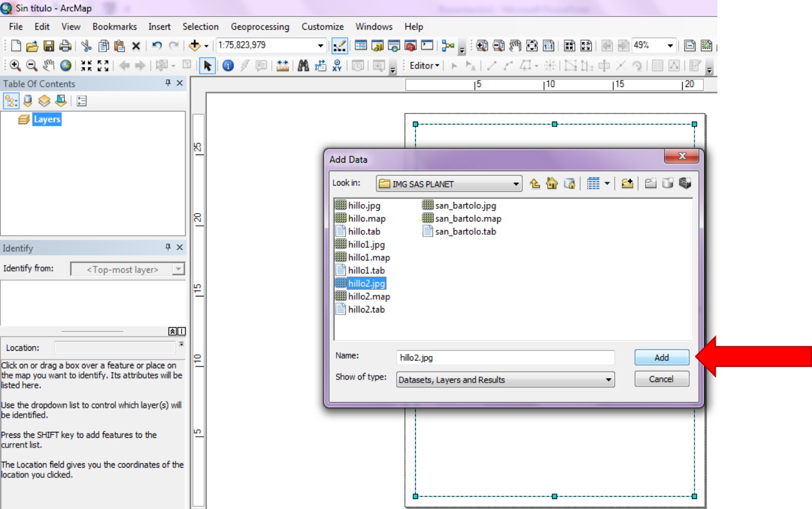The height and width of the screenshot is (509, 812).
Task: Click the New map document icon
Action: [16, 46]
